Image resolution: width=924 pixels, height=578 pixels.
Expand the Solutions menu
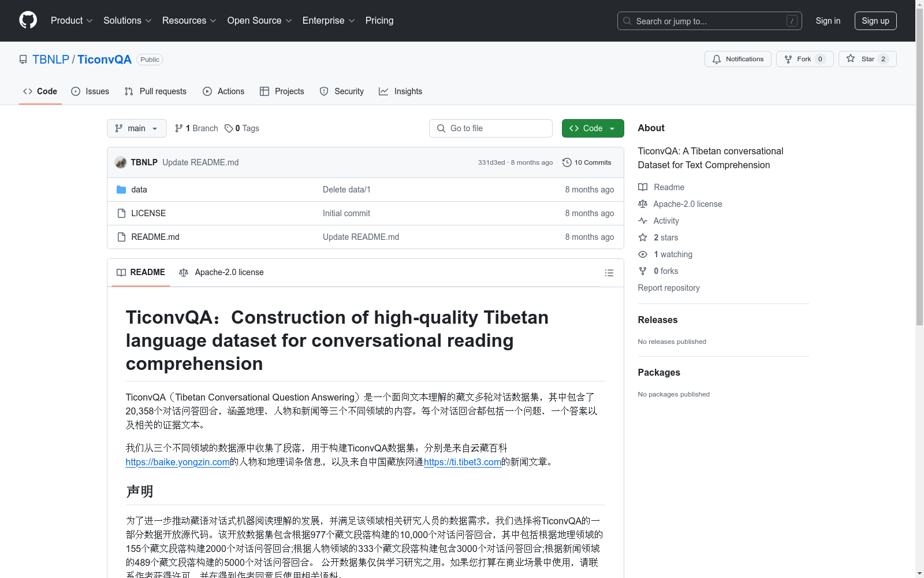128,21
